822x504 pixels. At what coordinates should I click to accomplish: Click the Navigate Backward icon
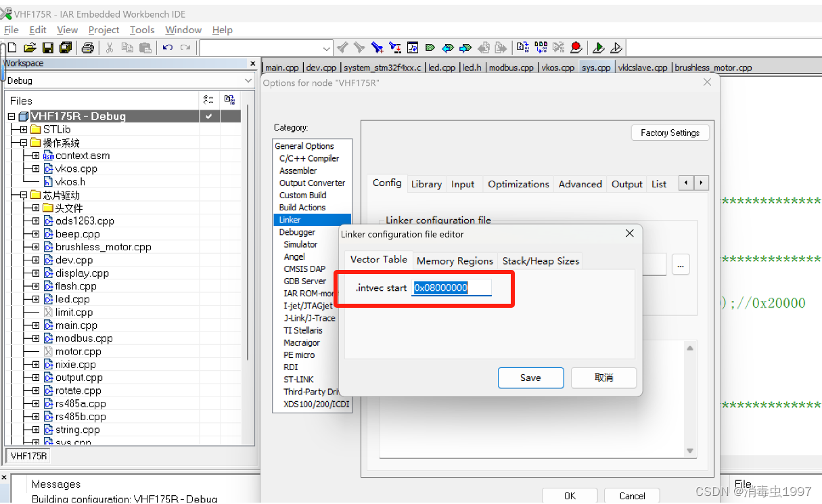tap(483, 47)
